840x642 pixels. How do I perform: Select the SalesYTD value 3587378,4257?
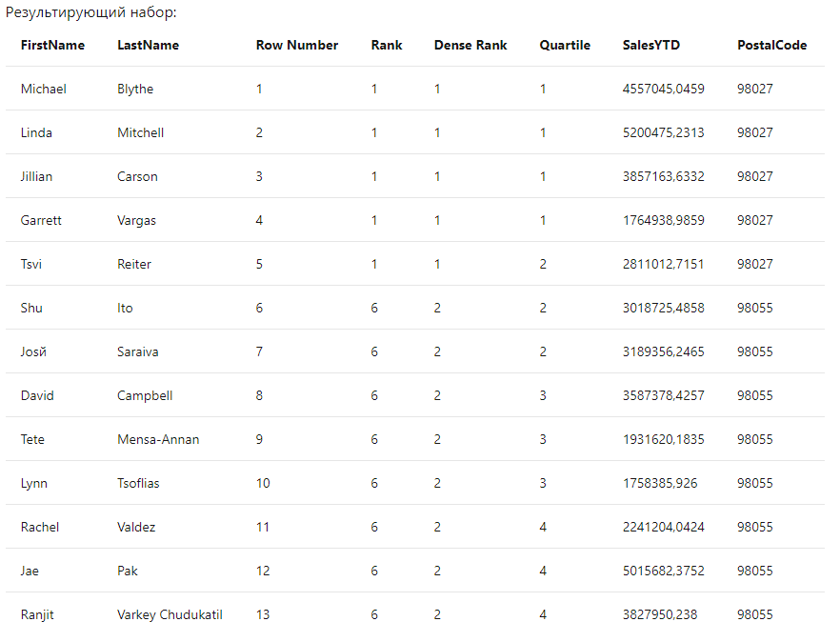(663, 395)
